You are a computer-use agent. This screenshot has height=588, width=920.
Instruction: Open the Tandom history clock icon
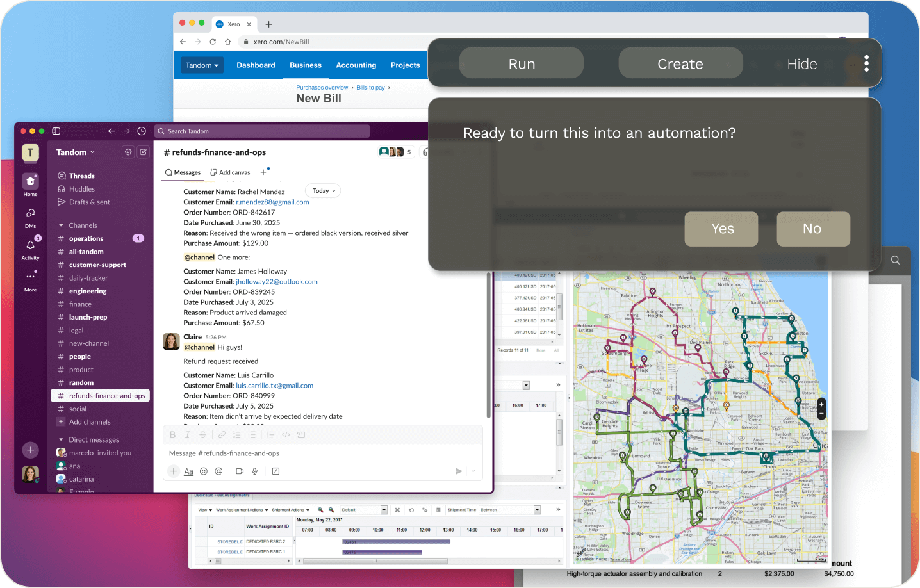pos(142,131)
